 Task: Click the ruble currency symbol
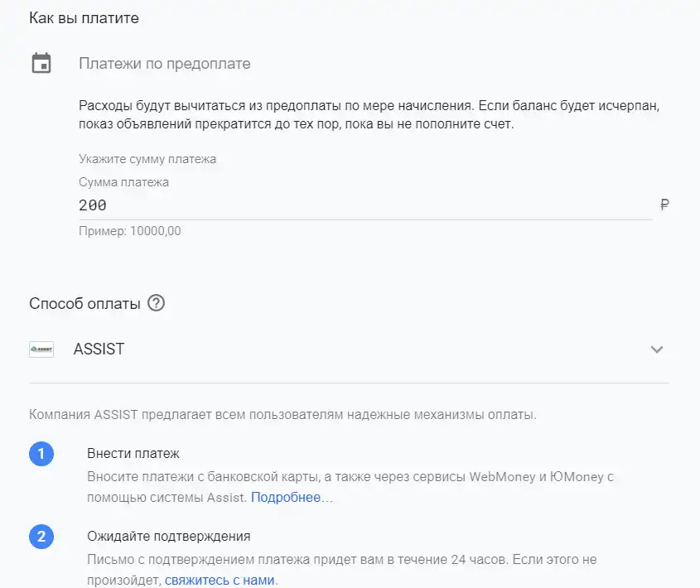pyautogui.click(x=664, y=205)
